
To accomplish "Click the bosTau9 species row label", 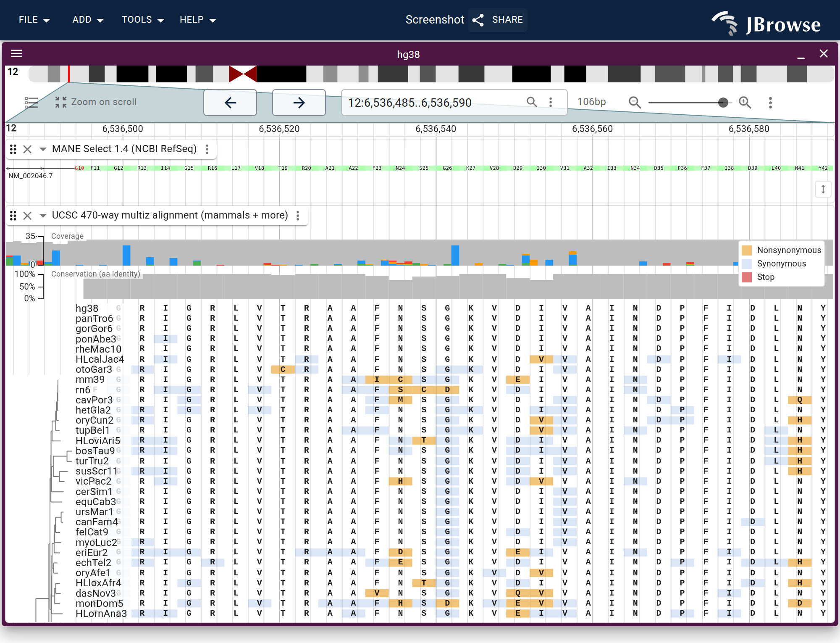I will coord(95,451).
